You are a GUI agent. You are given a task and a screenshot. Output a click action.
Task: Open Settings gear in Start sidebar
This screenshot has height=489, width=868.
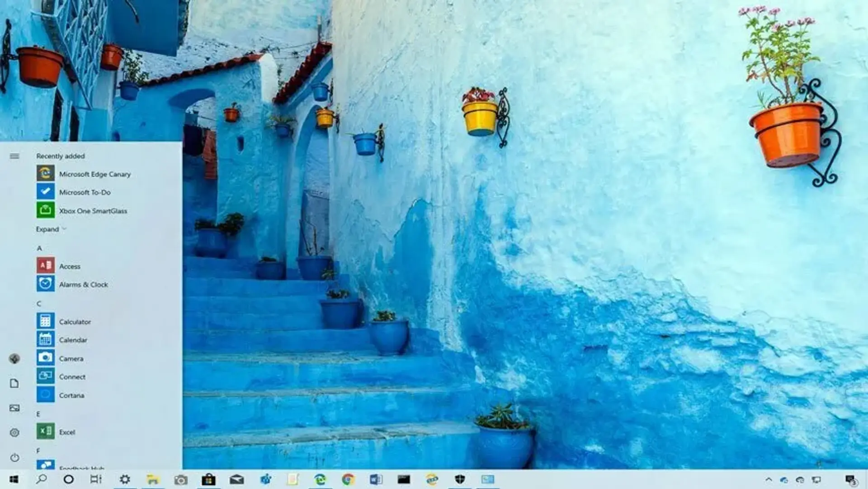tap(14, 432)
